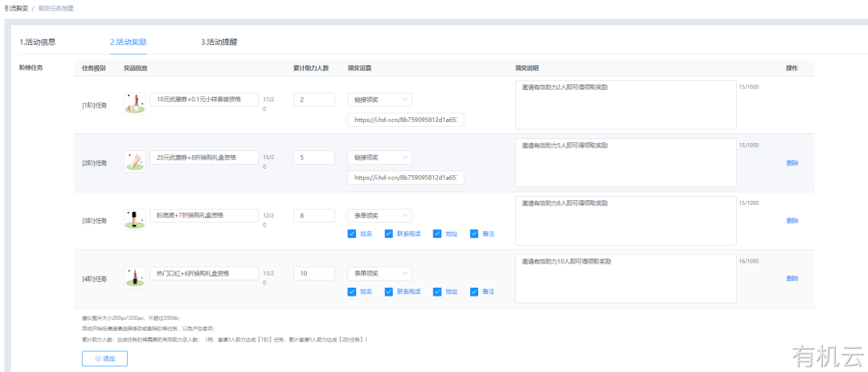Switch to 3.活动提醒 tab

219,41
